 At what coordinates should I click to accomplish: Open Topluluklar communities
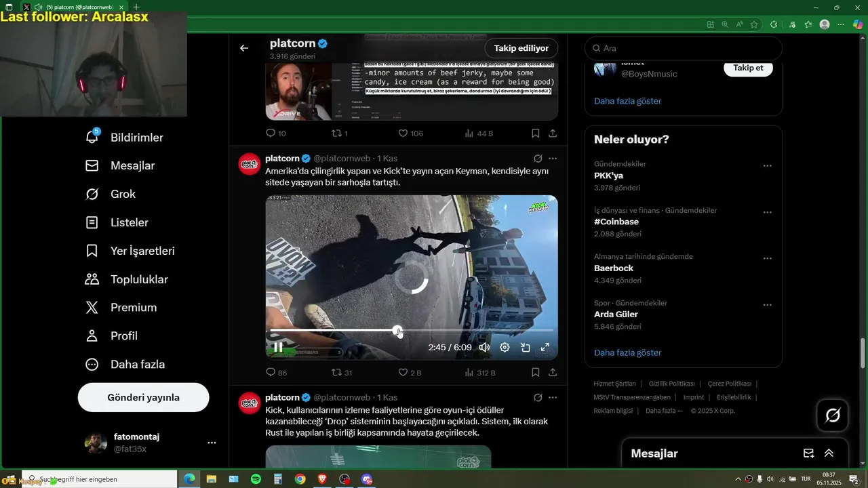pyautogui.click(x=126, y=279)
